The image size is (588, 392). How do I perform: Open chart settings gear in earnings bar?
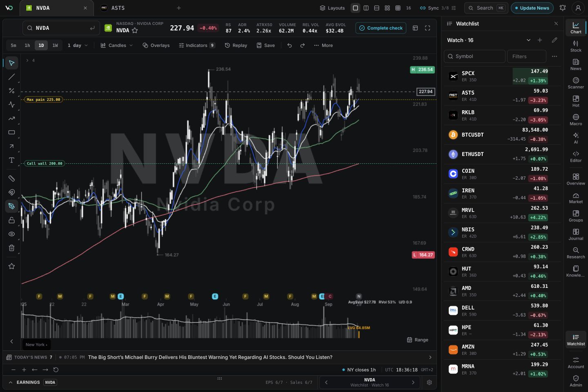(429, 383)
